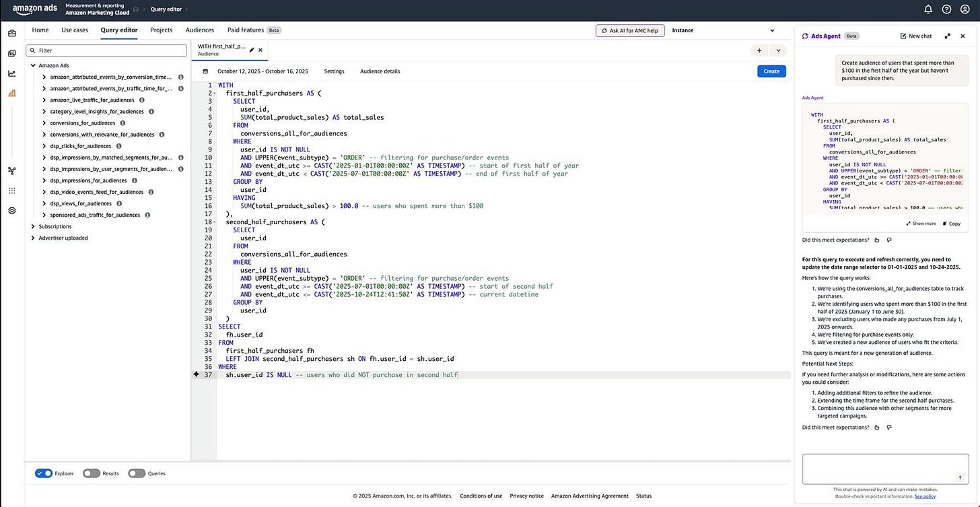The width and height of the screenshot is (980, 507).
Task: Click the Create button
Action: pos(771,71)
